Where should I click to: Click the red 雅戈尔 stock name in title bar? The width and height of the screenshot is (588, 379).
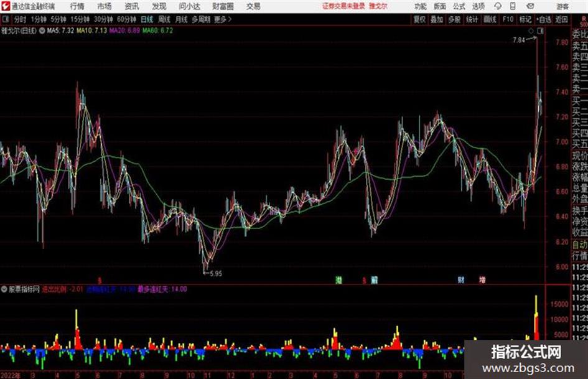378,6
